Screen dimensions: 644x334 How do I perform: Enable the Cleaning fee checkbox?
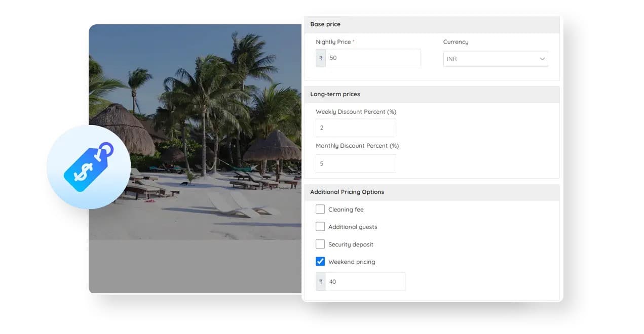pos(320,208)
